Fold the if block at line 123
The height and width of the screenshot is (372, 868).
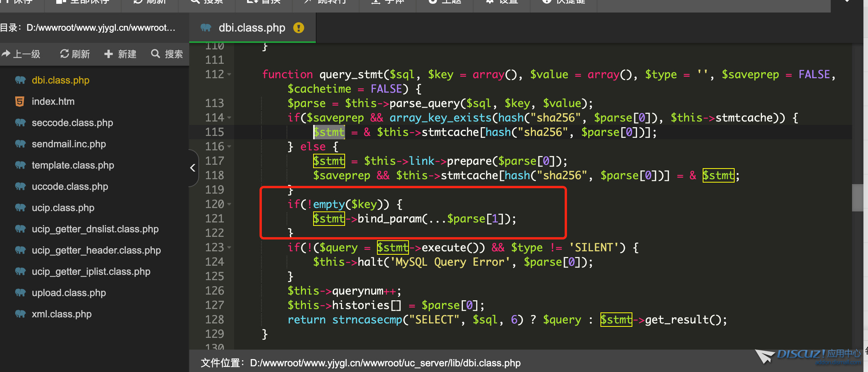coord(230,247)
